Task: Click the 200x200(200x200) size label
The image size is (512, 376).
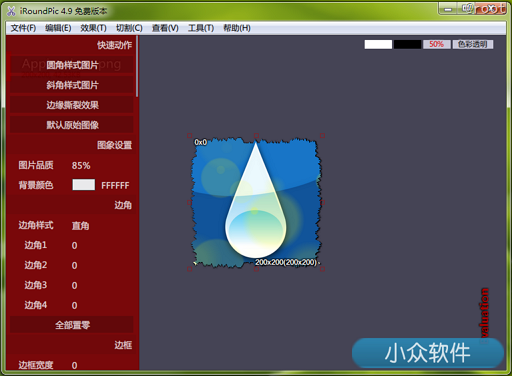Action: click(x=286, y=262)
